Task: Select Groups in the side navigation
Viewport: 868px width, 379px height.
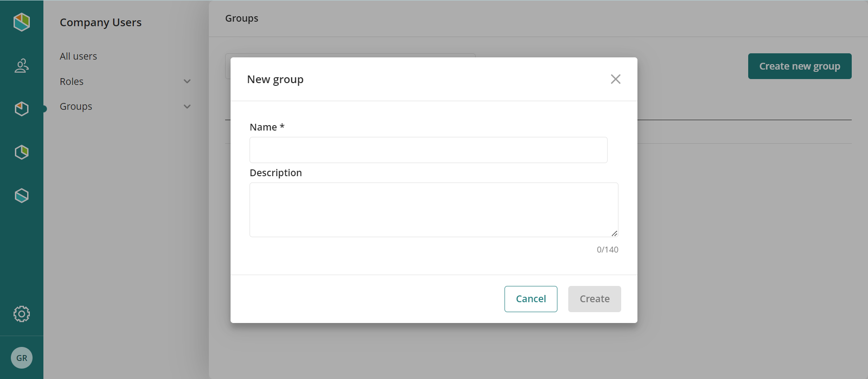Action: tap(76, 107)
